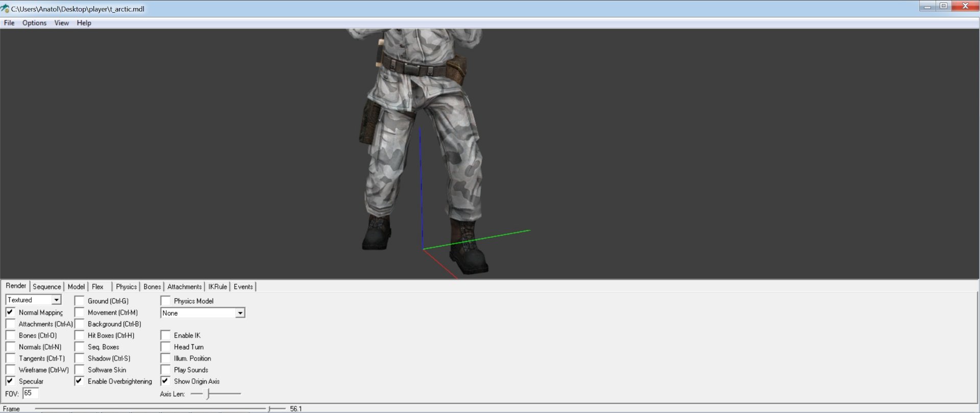Enable Hit Boxes (Ctrl-H) display
The height and width of the screenshot is (413, 980).
coord(80,335)
